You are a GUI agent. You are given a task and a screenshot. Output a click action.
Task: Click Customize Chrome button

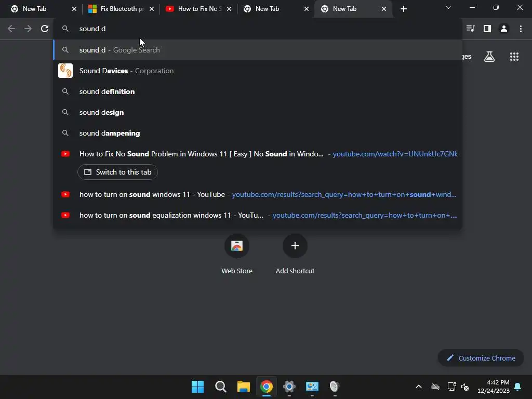pos(481,358)
